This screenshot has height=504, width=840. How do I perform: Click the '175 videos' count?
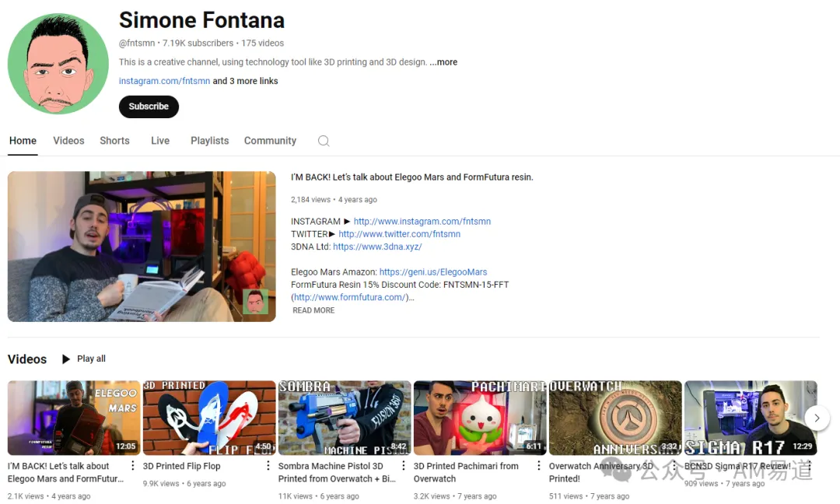pos(263,43)
